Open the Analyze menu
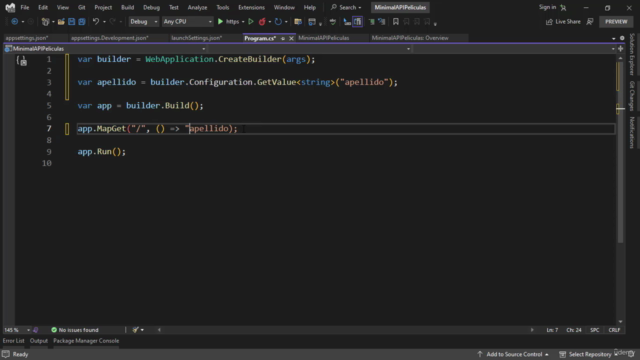640x360 pixels. click(x=198, y=7)
